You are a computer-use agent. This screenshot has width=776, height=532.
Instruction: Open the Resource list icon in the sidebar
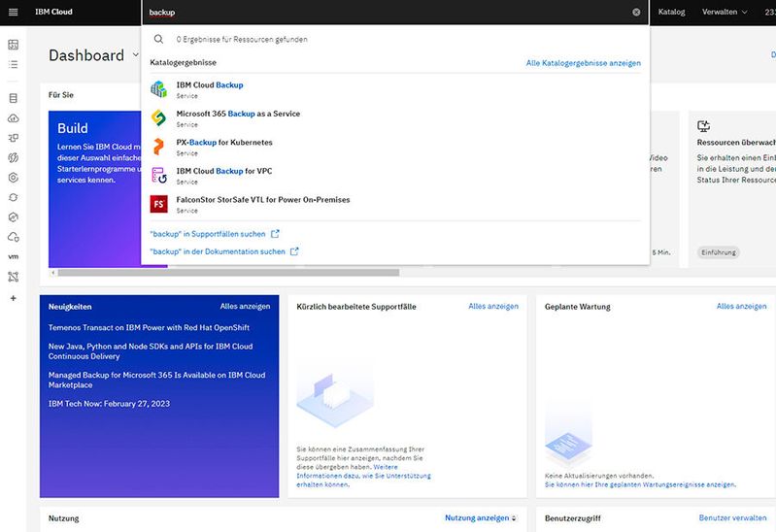pyautogui.click(x=14, y=64)
